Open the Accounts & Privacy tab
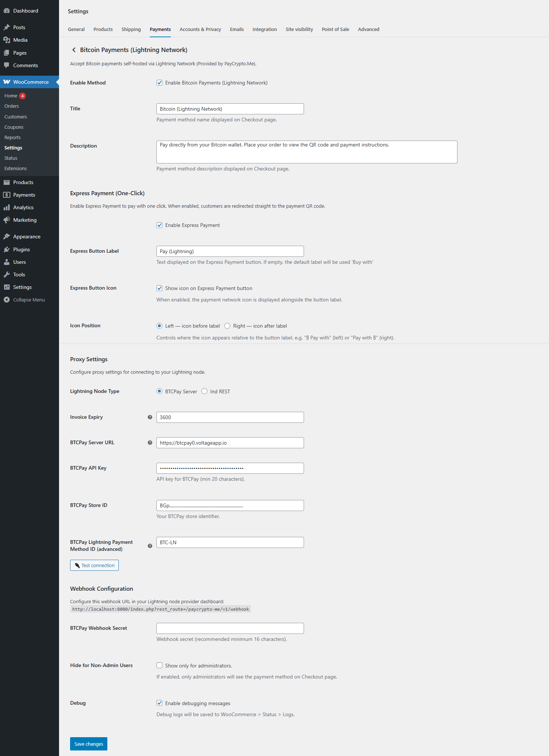 tap(200, 30)
